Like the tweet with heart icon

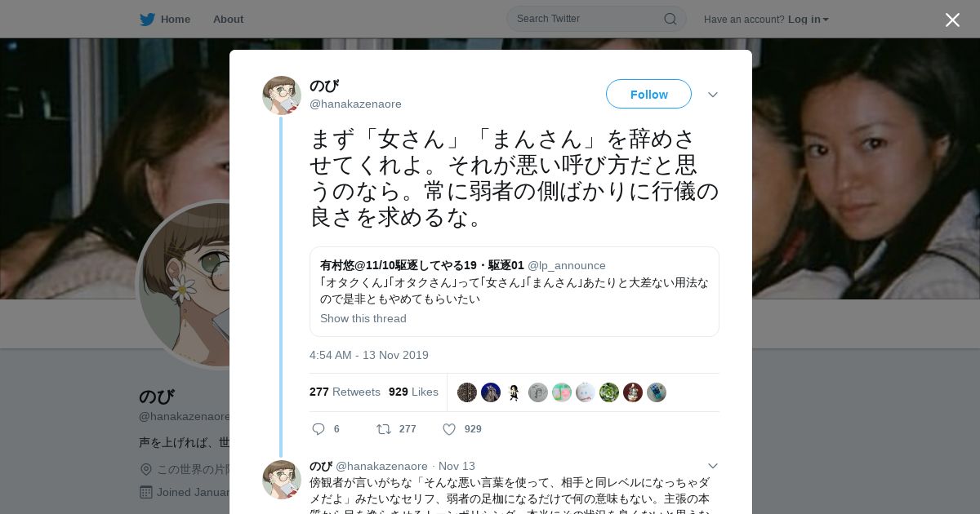(x=449, y=429)
